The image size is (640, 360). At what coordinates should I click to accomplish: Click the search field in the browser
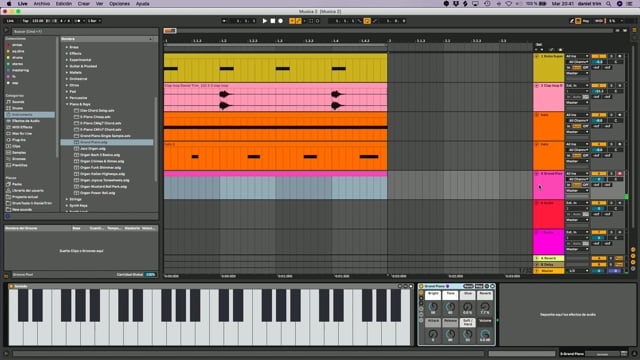[x=84, y=31]
